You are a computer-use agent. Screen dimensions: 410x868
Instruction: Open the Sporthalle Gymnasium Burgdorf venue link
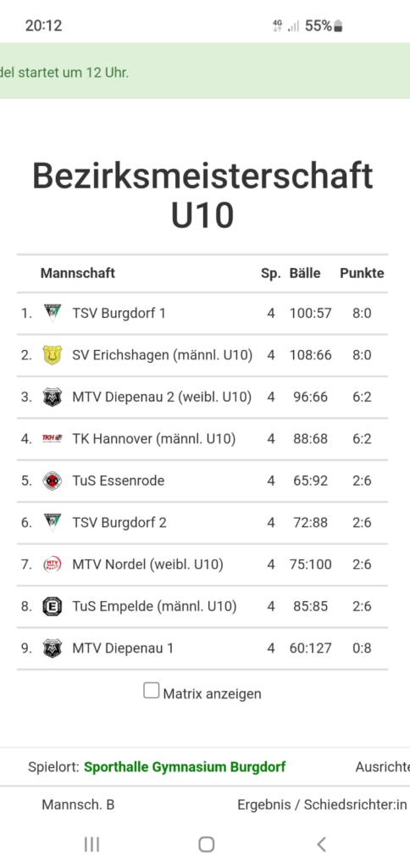tap(185, 767)
